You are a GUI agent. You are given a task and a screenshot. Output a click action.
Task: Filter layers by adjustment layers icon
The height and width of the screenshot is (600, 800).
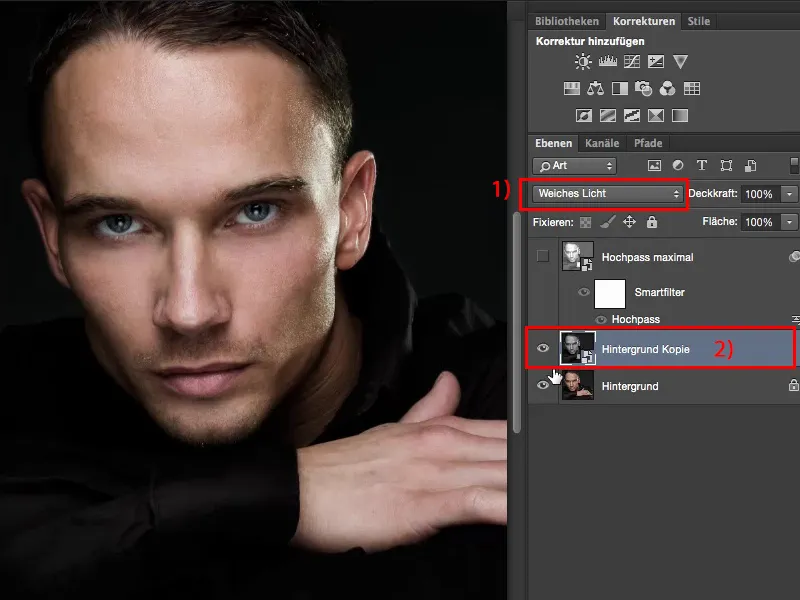tap(678, 165)
